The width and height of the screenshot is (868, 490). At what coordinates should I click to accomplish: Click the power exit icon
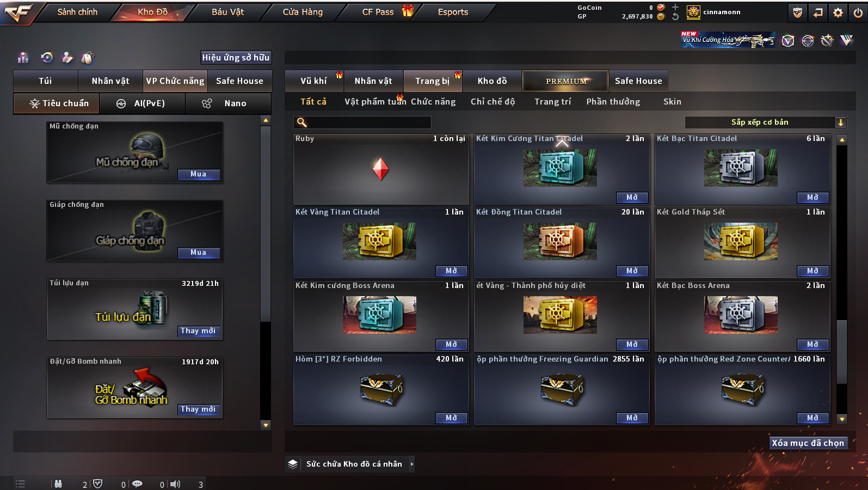click(x=858, y=13)
